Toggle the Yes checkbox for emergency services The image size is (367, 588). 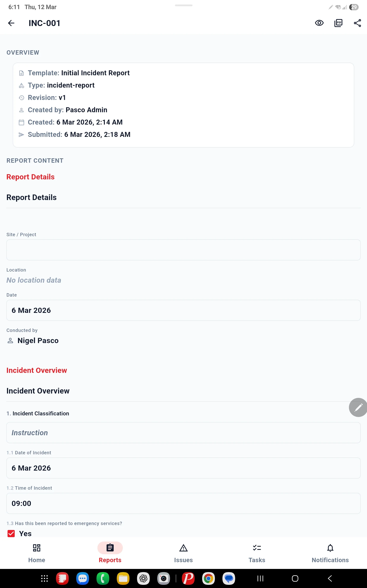click(11, 533)
